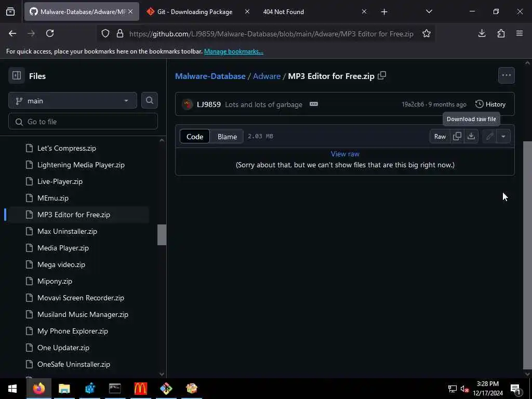This screenshot has width=532, height=399.
Task: Focus the Go to file search field
Action: click(x=83, y=122)
